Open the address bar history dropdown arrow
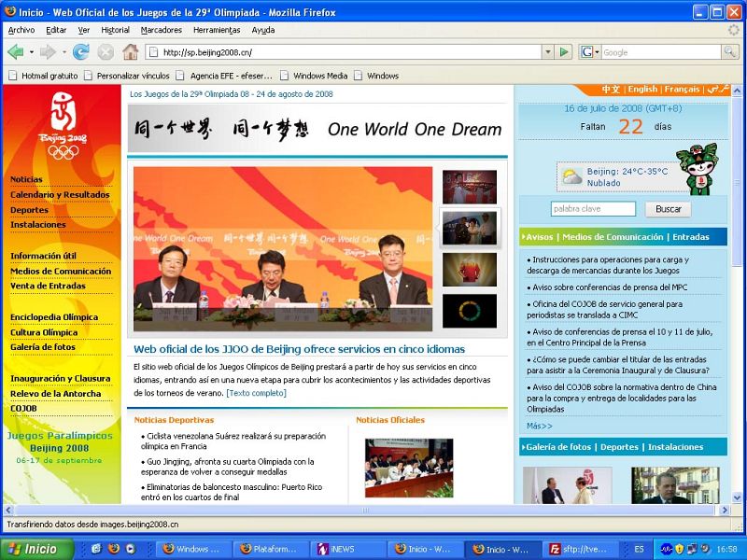 (x=547, y=52)
